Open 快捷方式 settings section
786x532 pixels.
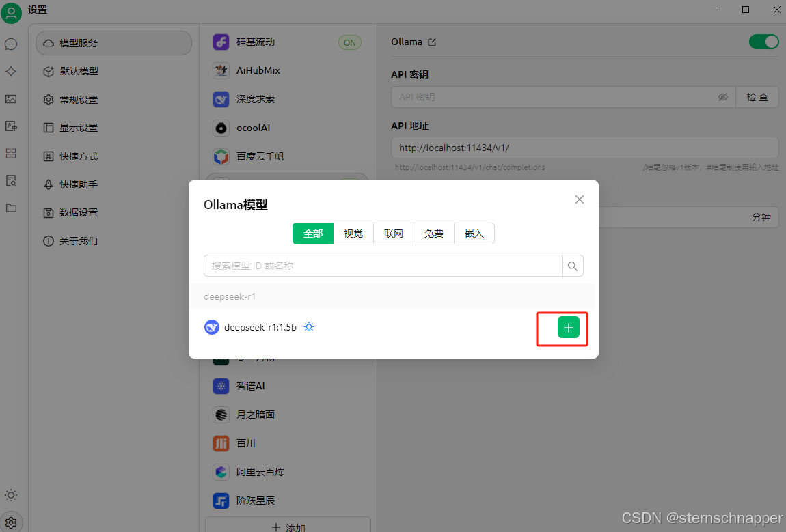(x=113, y=156)
